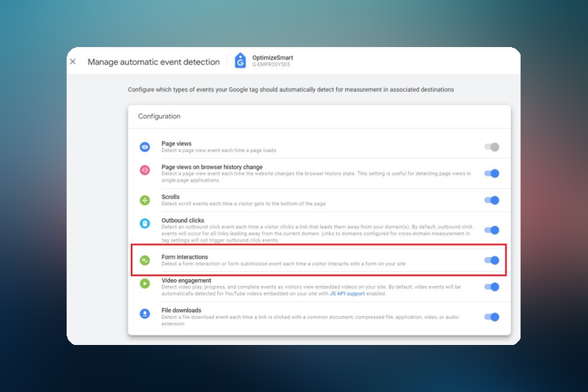Click the File downloads arrow icon
The image size is (588, 392).
(145, 314)
